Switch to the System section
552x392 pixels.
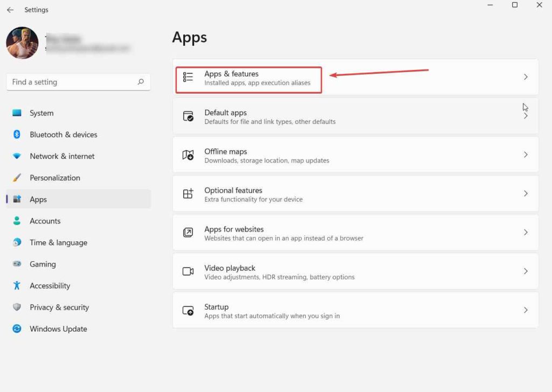(x=41, y=113)
